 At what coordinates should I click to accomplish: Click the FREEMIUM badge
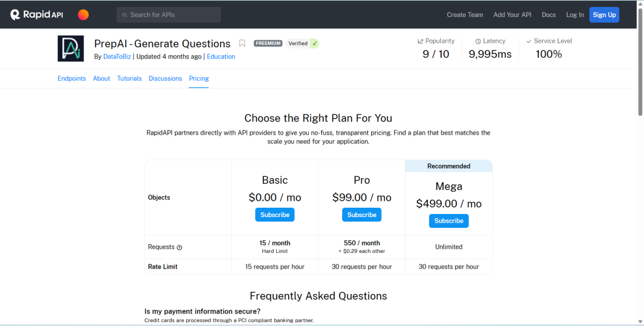(x=268, y=43)
